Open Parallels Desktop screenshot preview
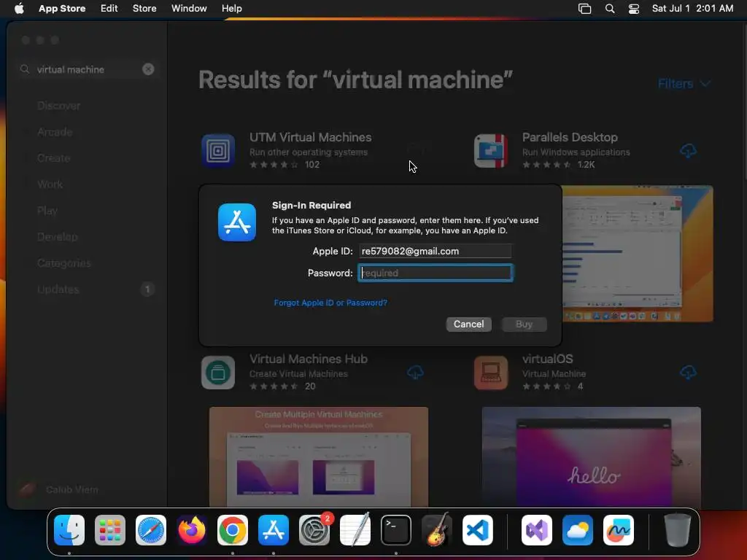Viewport: 747px width, 560px height. click(x=638, y=253)
